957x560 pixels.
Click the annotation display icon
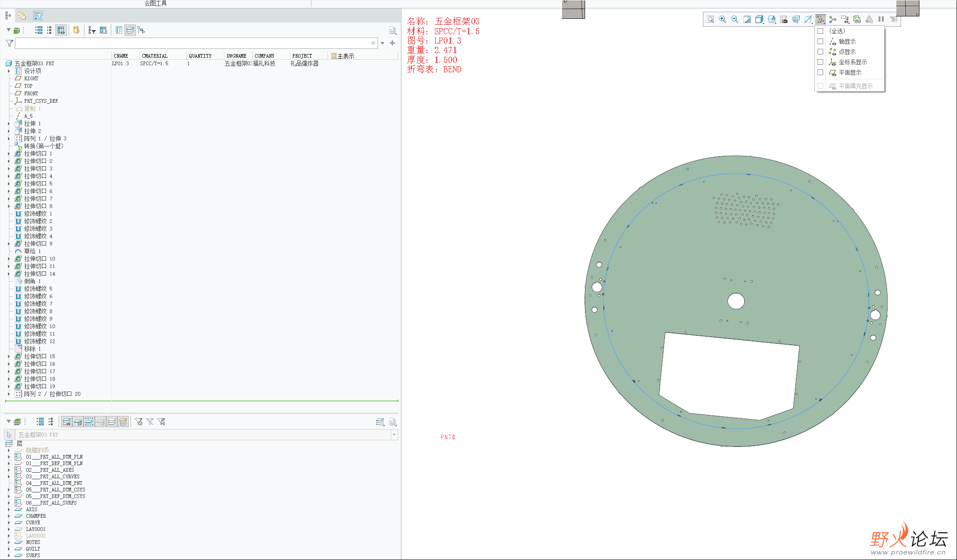[845, 19]
